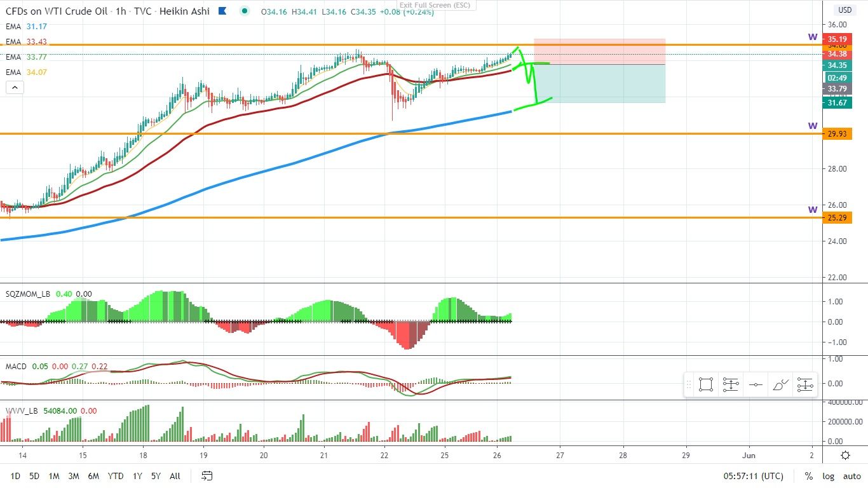The width and height of the screenshot is (868, 488).
Task: Click the 02:49 countdown label on price axis
Action: point(836,78)
